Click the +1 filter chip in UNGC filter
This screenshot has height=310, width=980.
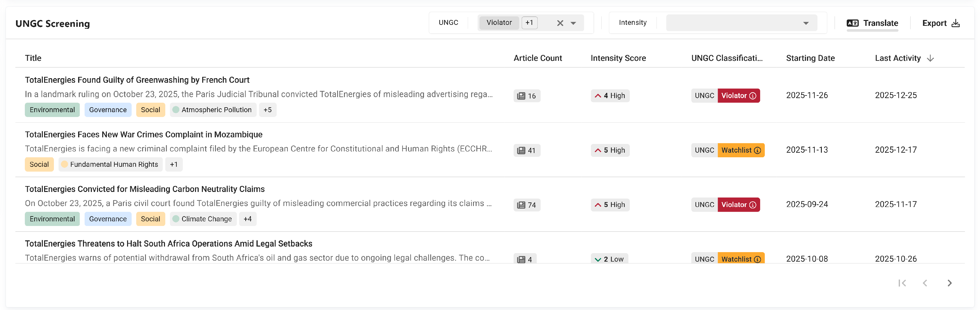pyautogui.click(x=529, y=23)
